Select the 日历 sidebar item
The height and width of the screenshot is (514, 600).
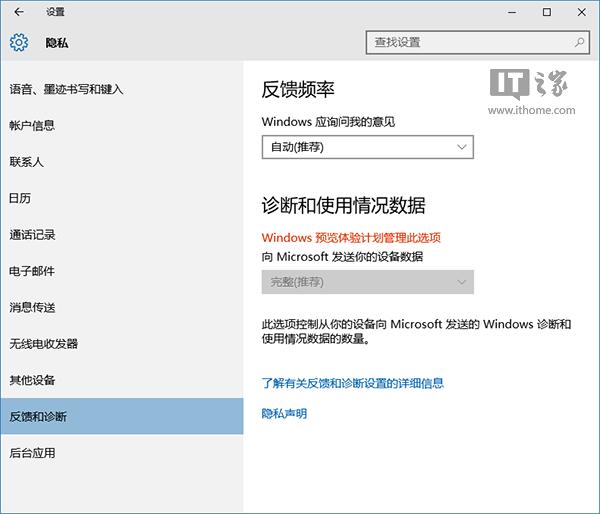tap(21, 198)
